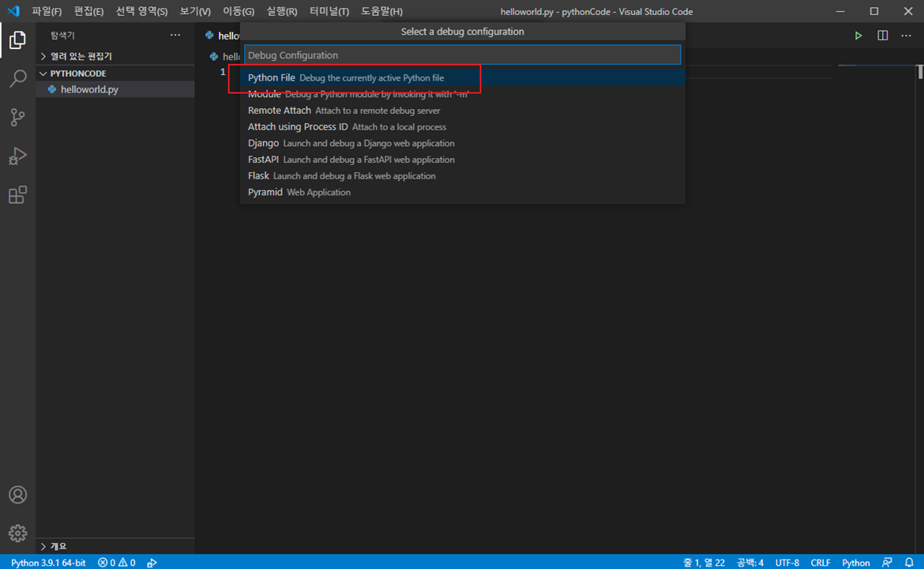
Task: Select the Python language mode in status bar
Action: click(855, 563)
